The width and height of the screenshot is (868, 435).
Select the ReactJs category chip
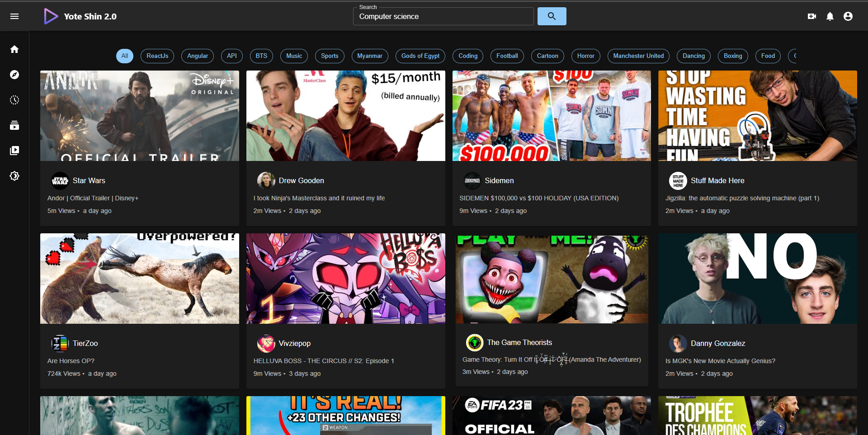coord(157,56)
